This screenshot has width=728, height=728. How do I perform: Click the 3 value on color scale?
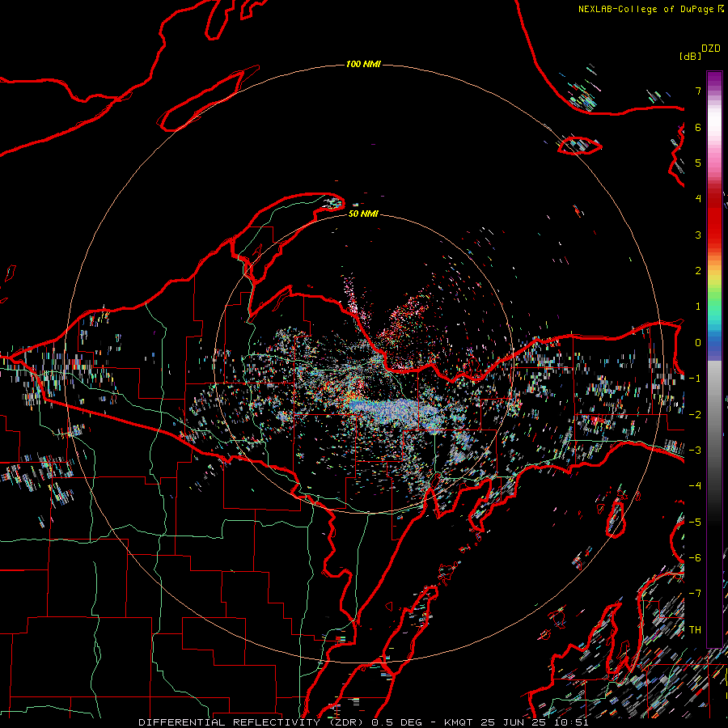(x=698, y=235)
